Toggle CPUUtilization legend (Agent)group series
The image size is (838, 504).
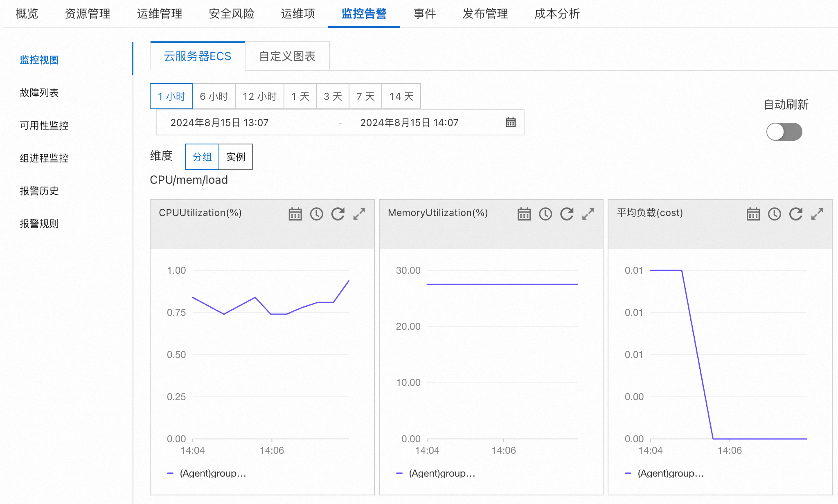pos(207,473)
